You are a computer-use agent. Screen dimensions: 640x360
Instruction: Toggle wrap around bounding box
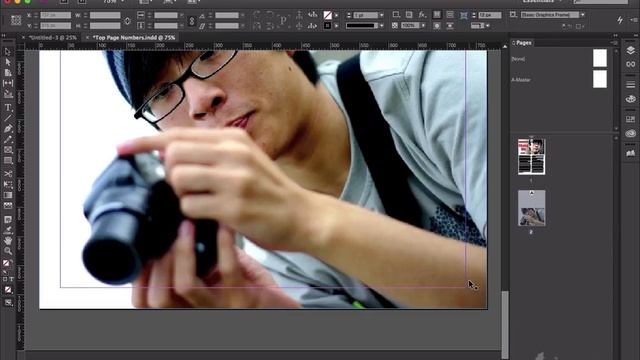(450, 15)
